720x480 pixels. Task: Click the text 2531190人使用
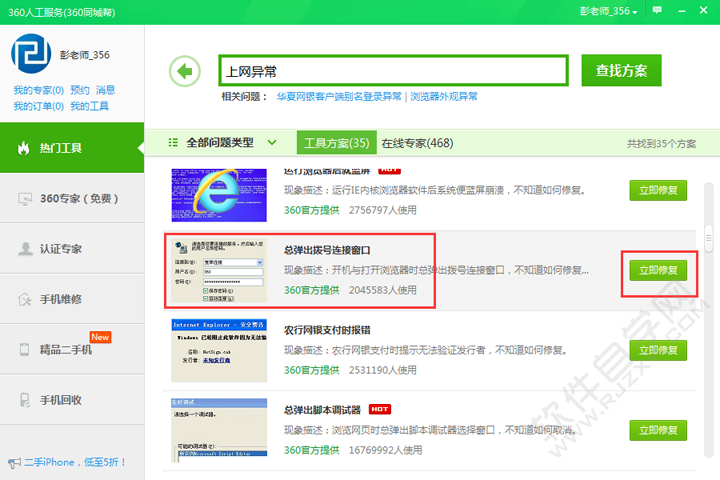click(383, 370)
